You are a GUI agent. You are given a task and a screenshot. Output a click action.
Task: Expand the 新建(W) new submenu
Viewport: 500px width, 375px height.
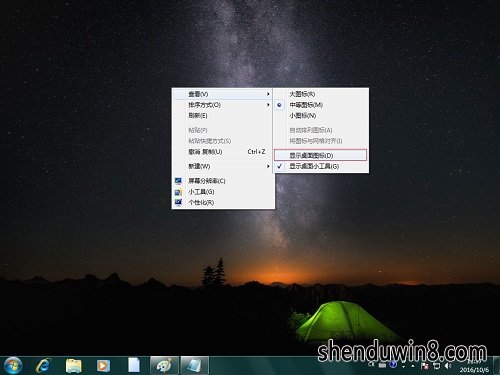(x=223, y=166)
